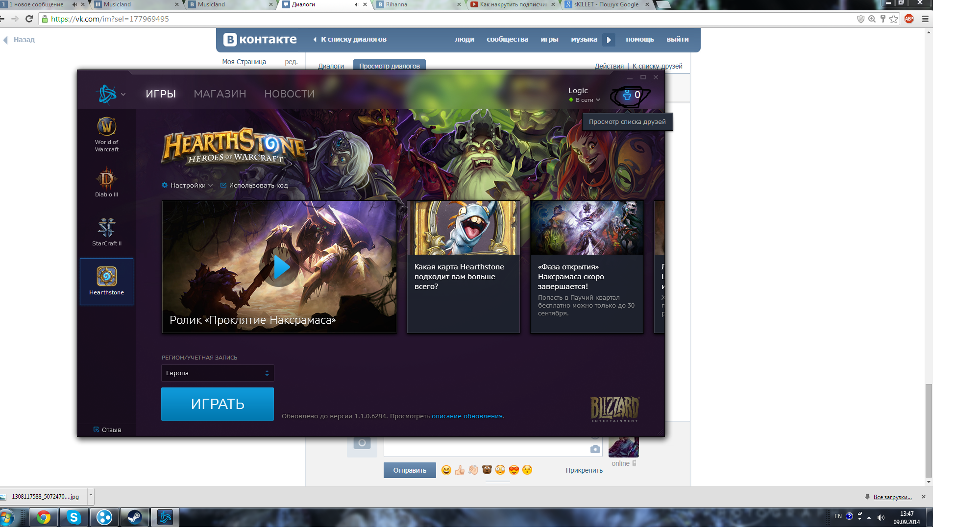The height and width of the screenshot is (529, 980).
Task: Click К списку друзей link in VK
Action: click(657, 66)
